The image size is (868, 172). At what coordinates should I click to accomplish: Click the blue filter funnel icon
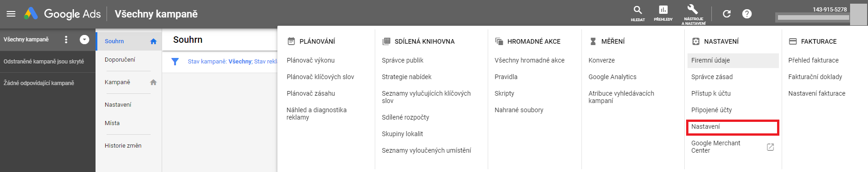[175, 62]
